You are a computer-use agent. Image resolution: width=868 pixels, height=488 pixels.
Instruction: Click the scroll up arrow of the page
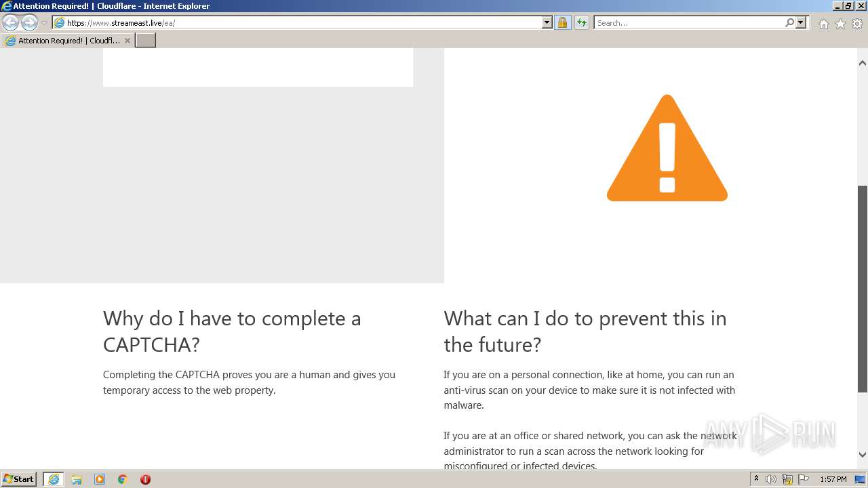click(x=863, y=63)
